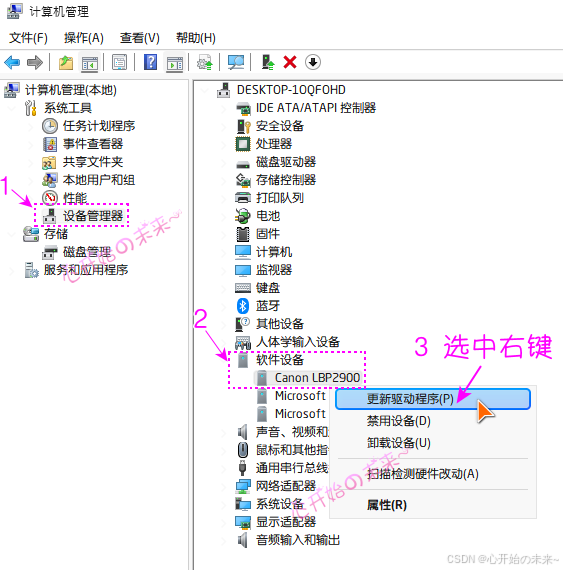Screen dimensions: 563x570
Task: Select the 其他设备 category
Action: 280,324
